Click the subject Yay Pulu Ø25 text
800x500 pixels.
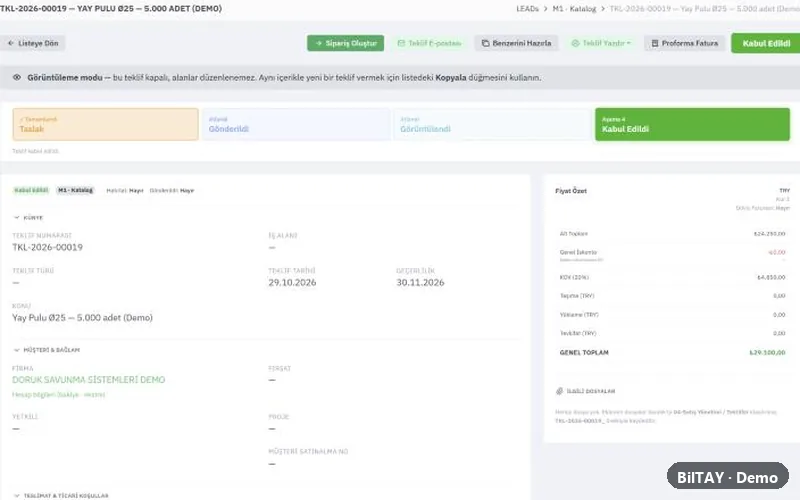click(83, 318)
